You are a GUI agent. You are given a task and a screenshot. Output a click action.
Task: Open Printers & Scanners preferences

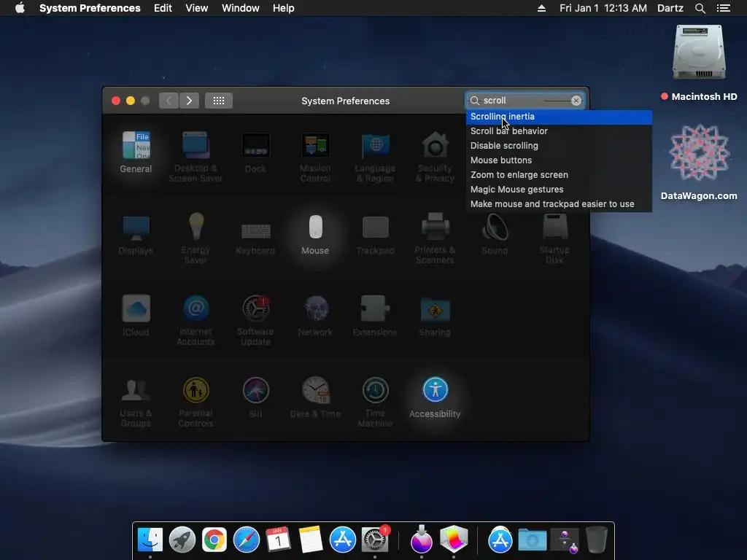click(x=435, y=238)
